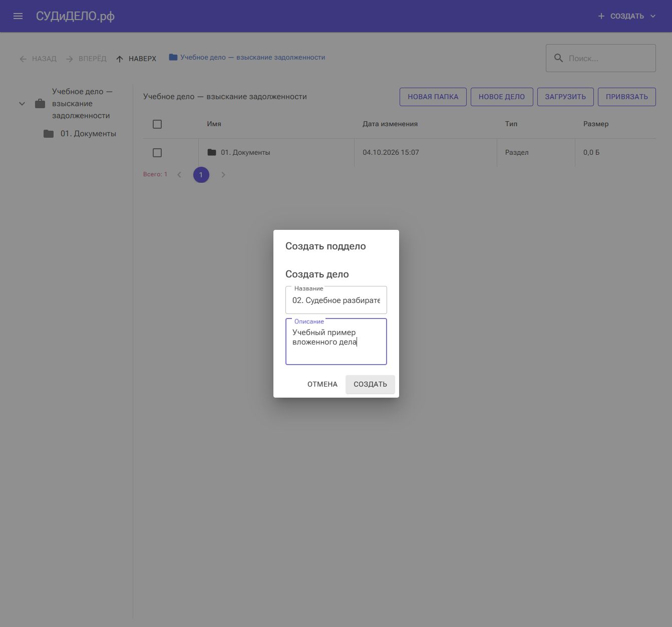Viewport: 672px width, 627px height.
Task: Focus the Поиск search field
Action: [x=601, y=58]
